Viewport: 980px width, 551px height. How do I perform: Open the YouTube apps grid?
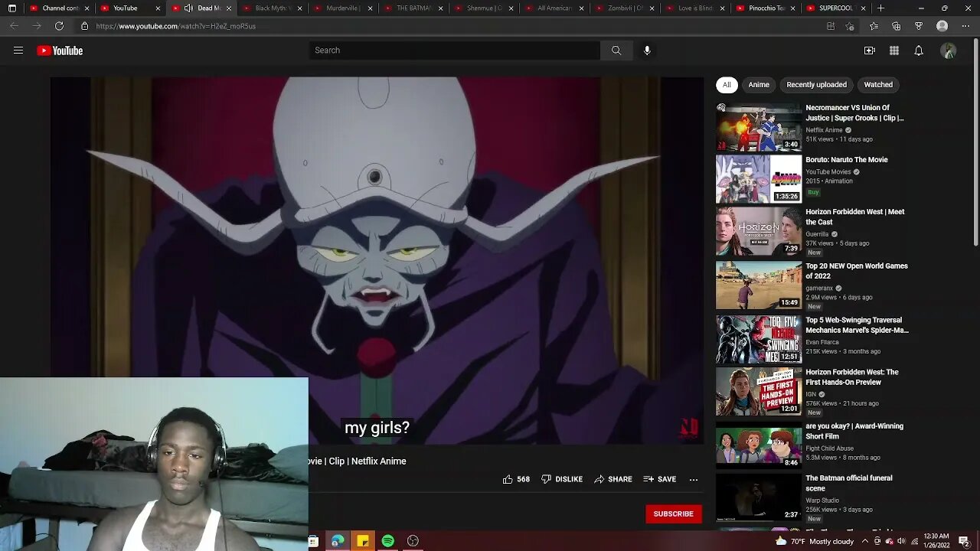(894, 51)
